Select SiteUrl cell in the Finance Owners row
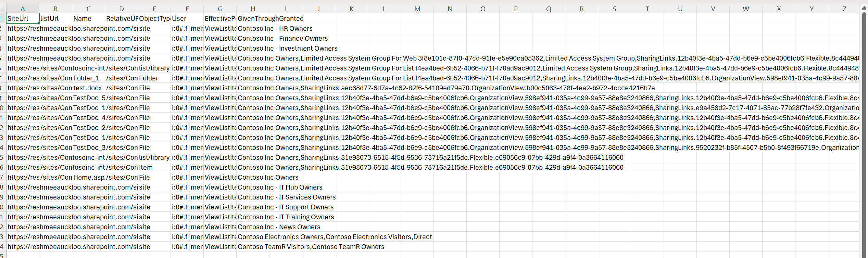 [x=23, y=38]
